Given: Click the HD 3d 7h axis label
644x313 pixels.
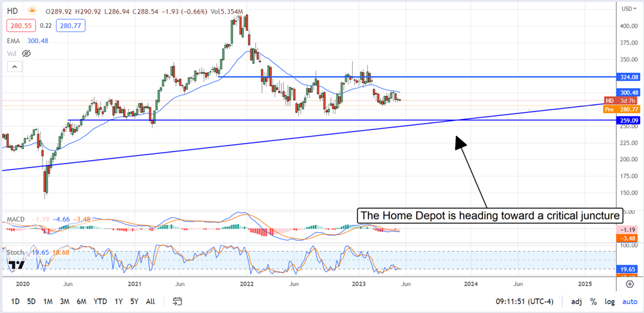Looking at the screenshot, I should [x=621, y=101].
